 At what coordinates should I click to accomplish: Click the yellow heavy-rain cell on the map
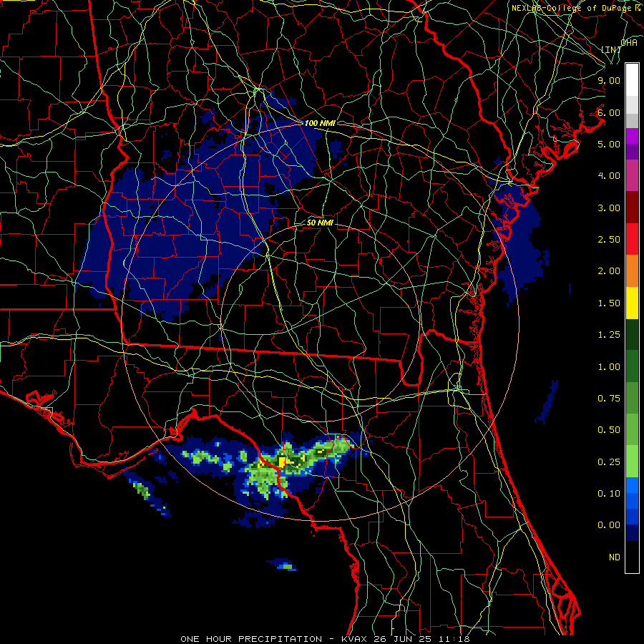(282, 462)
